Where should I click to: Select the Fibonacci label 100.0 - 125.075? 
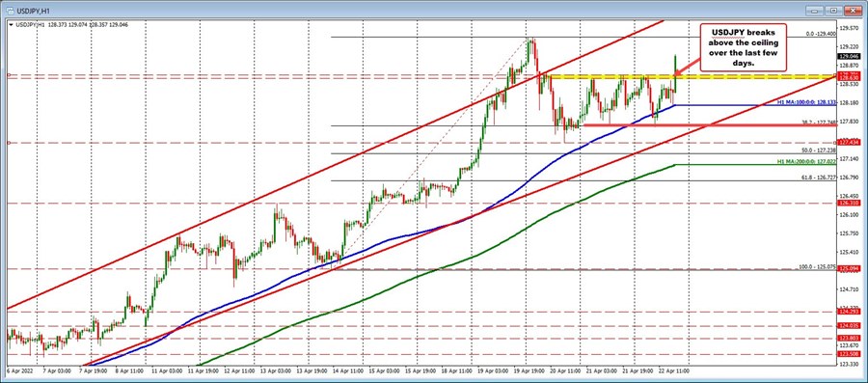pyautogui.click(x=817, y=267)
